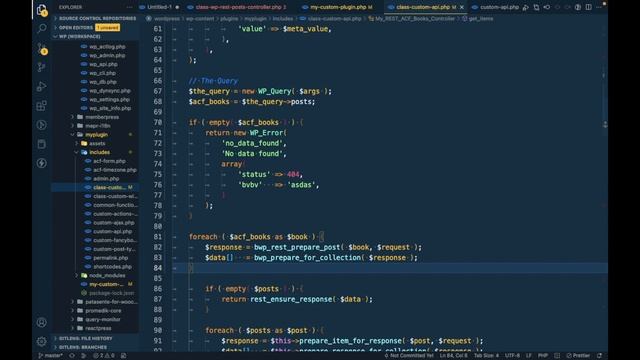Open the Manage gear icon
The image size is (640, 360).
(42, 341)
